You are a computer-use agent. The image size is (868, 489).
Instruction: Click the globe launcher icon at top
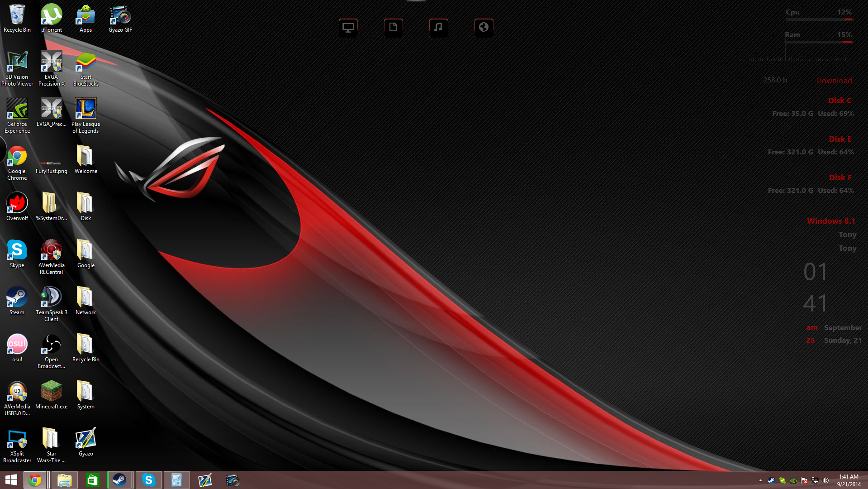(484, 28)
